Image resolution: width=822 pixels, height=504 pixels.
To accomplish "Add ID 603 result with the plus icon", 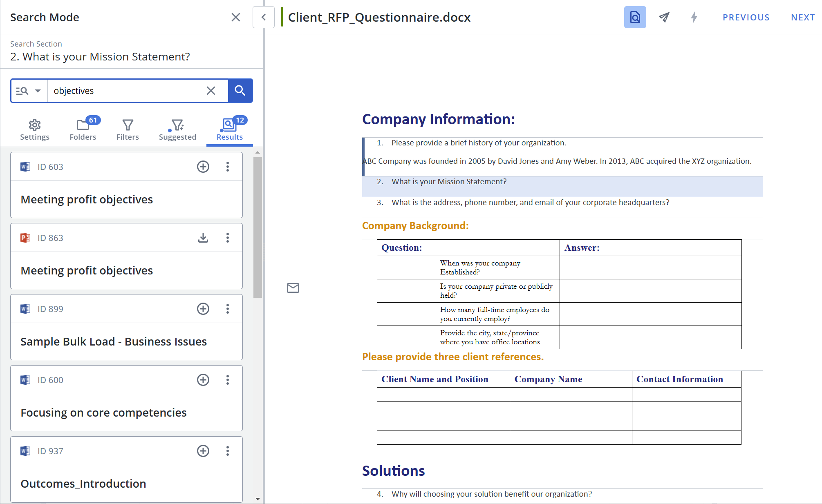I will coord(203,167).
